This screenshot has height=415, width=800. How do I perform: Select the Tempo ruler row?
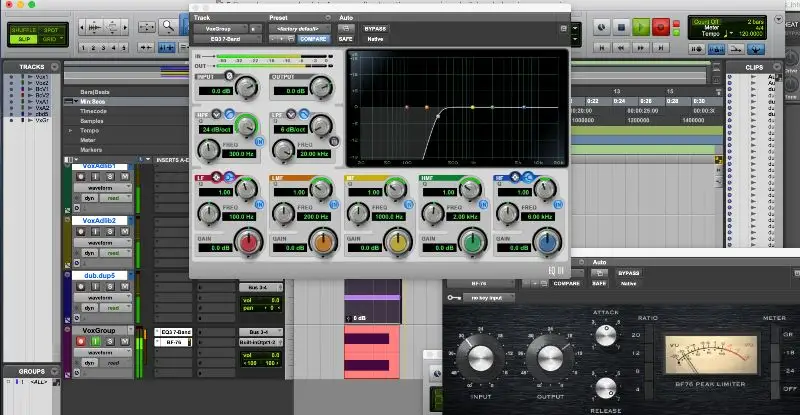pyautogui.click(x=91, y=130)
